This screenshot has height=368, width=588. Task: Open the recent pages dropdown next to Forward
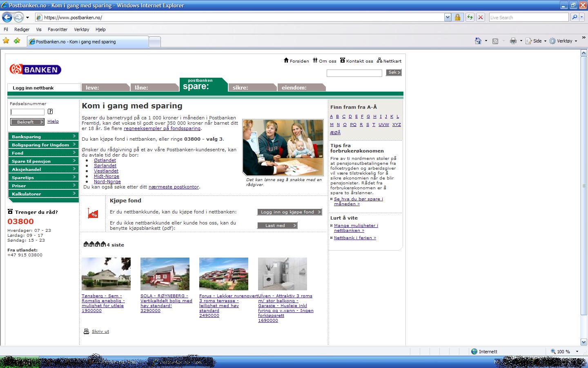point(27,18)
